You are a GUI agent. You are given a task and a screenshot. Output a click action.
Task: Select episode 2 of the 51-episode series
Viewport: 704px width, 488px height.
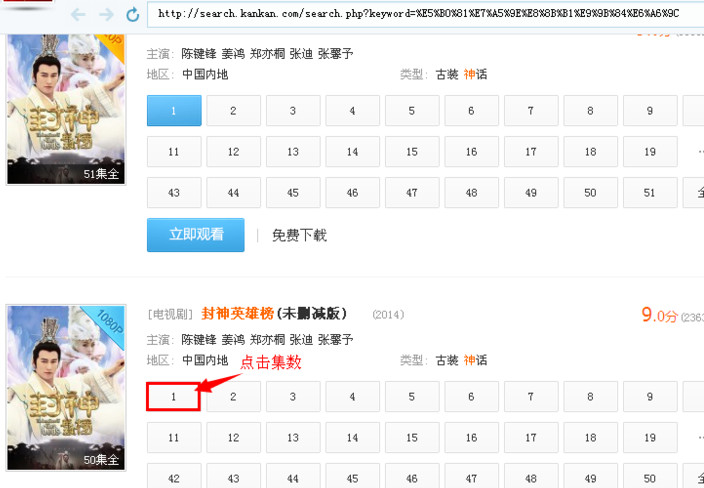(x=233, y=110)
